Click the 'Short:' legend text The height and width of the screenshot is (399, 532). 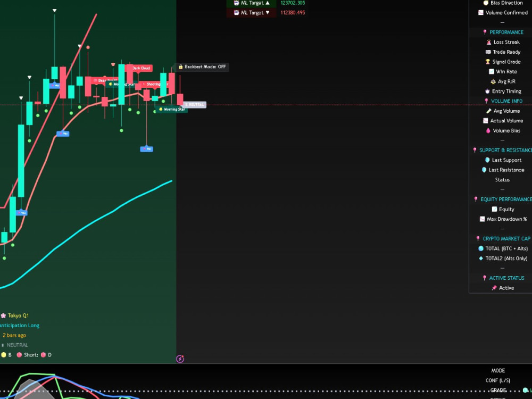click(31, 355)
